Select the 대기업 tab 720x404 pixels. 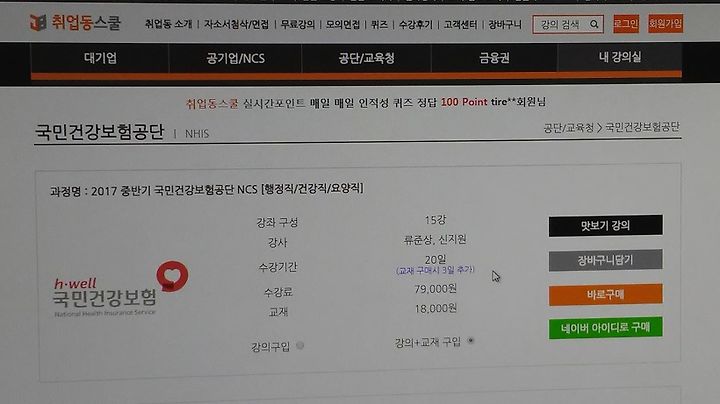point(100,58)
